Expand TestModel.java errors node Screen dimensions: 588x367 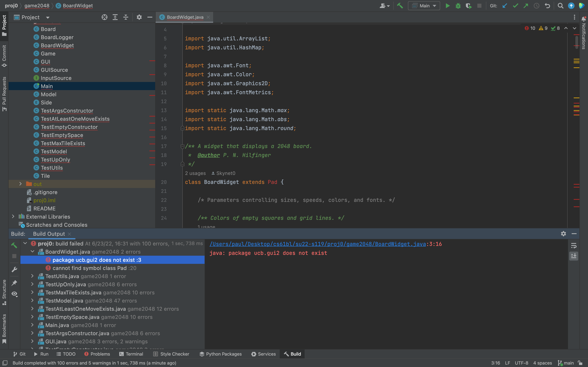coord(32,301)
